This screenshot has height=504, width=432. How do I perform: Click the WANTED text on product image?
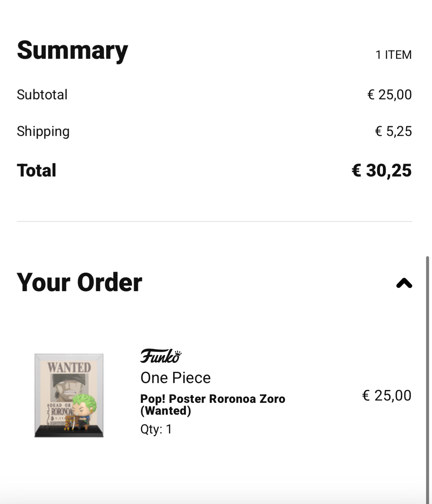[69, 367]
